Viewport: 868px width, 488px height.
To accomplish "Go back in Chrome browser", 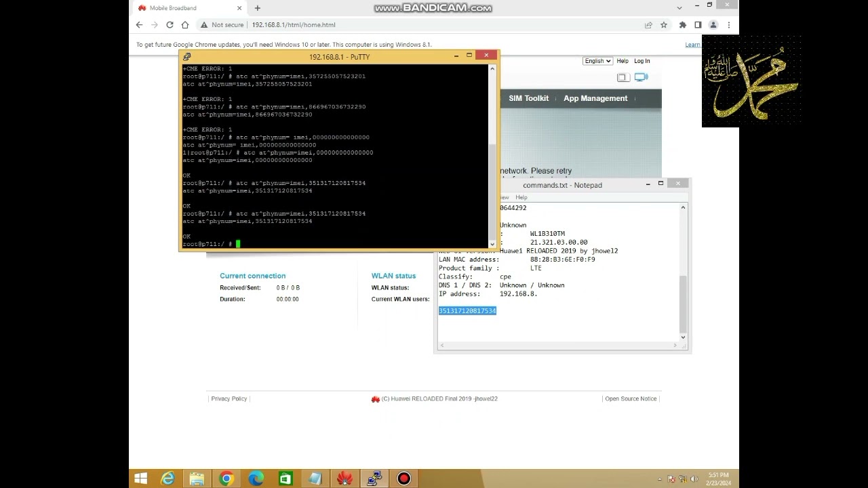I will tap(139, 24).
